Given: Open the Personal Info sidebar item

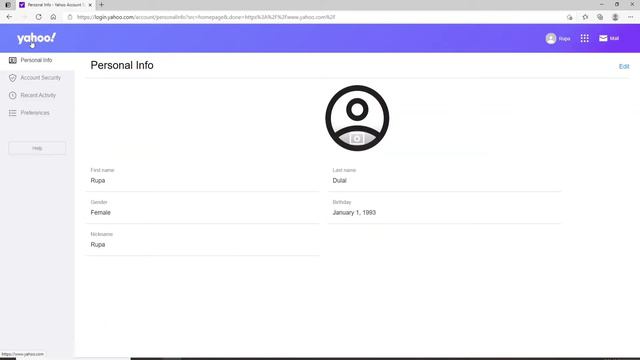Looking at the screenshot, I should pos(37,60).
